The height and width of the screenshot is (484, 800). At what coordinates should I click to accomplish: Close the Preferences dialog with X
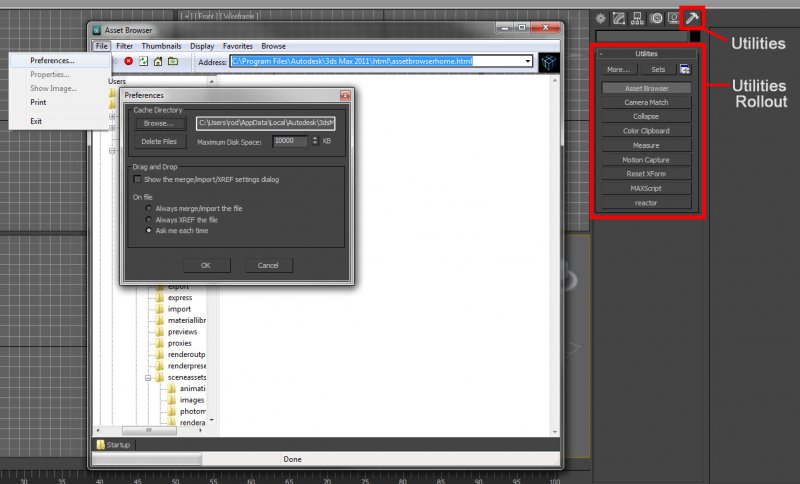click(x=345, y=95)
